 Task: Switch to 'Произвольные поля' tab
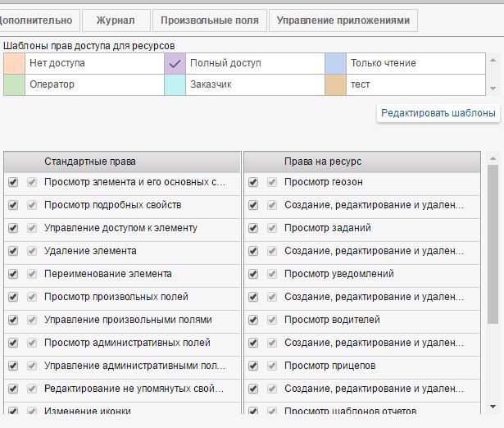pyautogui.click(x=210, y=20)
